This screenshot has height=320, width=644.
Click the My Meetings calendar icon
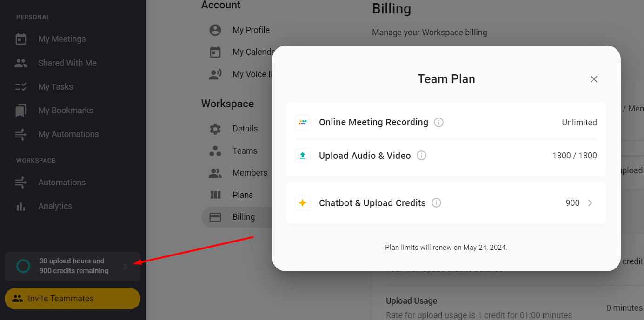click(21, 39)
